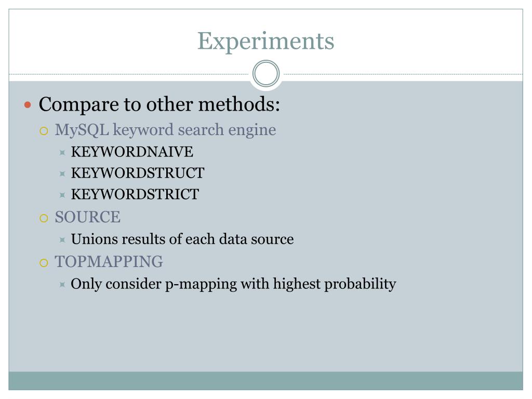This screenshot has height=399, width=532.
Task: Select the TOPMAPPING sub-heading text
Action: 109,262
